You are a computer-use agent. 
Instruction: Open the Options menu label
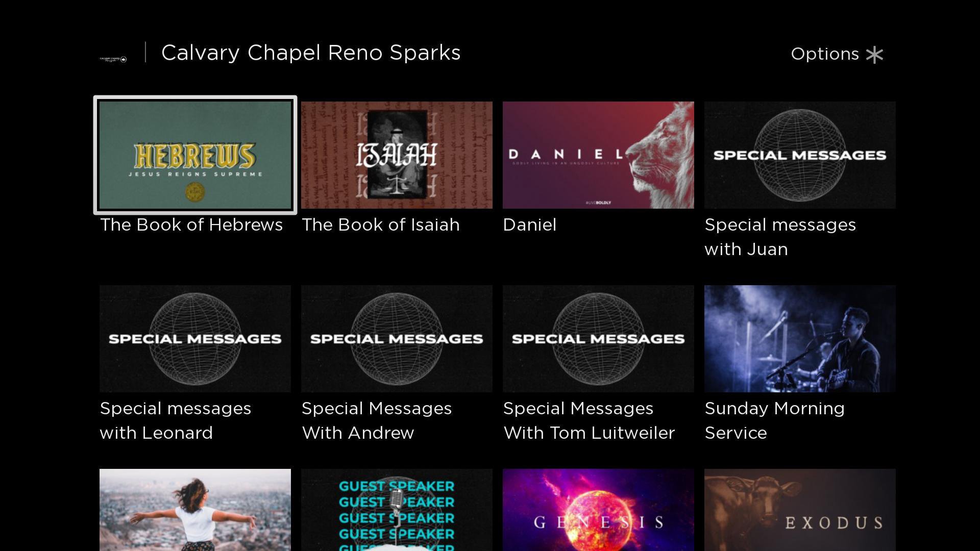pyautogui.click(x=825, y=54)
